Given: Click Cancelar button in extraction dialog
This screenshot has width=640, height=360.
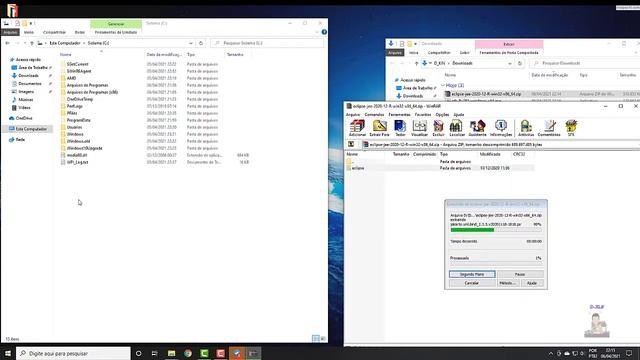Looking at the screenshot, I should 472,283.
